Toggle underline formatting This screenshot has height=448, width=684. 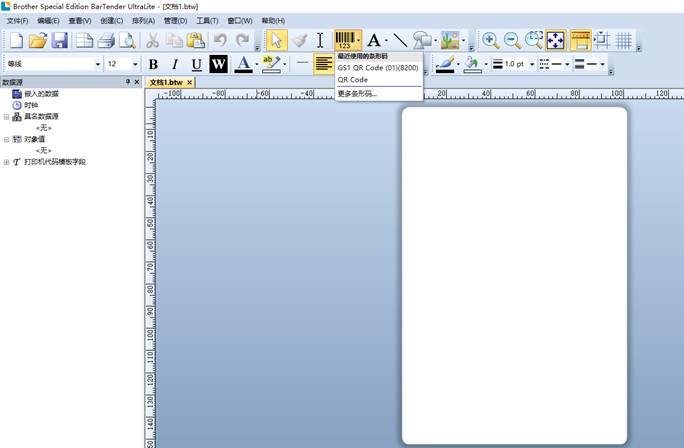(x=197, y=65)
